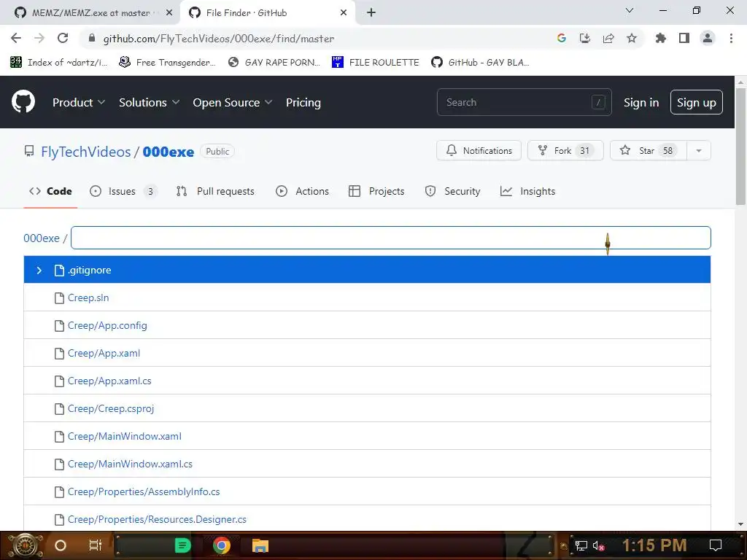Open a new browser tab
The width and height of the screenshot is (747, 560).
click(371, 12)
